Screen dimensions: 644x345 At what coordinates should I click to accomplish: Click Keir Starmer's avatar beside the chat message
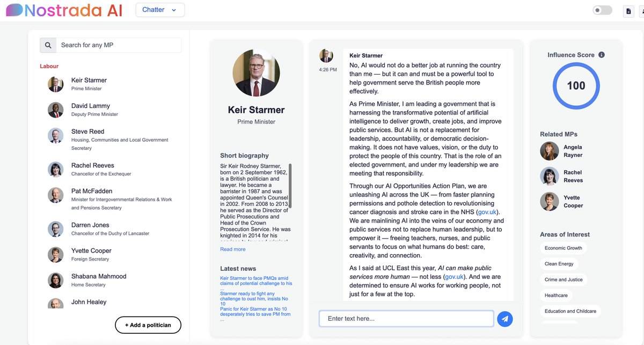point(326,56)
